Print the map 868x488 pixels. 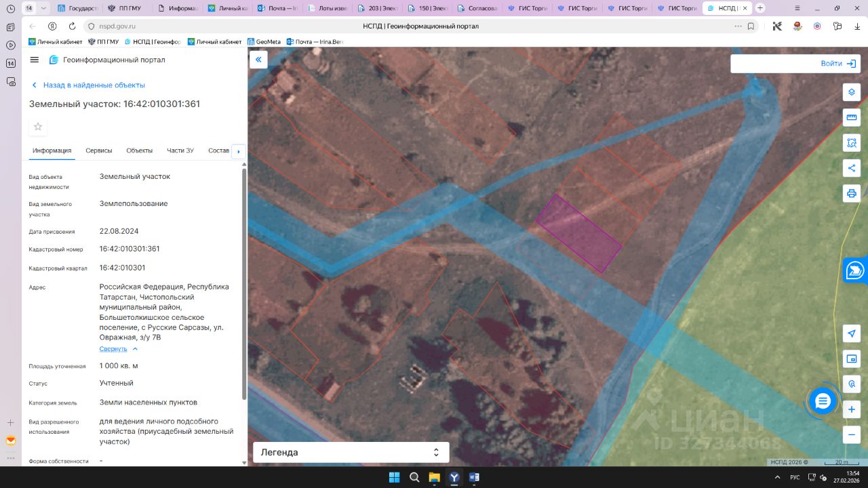click(x=852, y=193)
